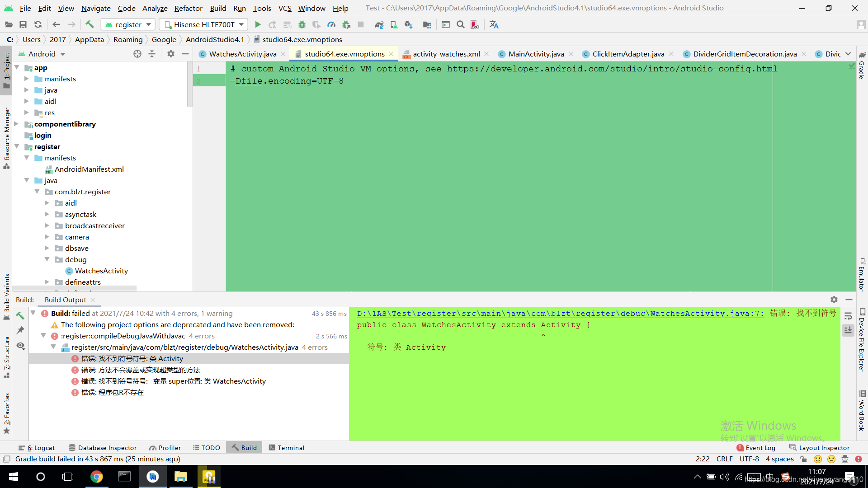
Task: Click the Synchronize refresh icon in toolbar
Action: pyautogui.click(x=38, y=25)
